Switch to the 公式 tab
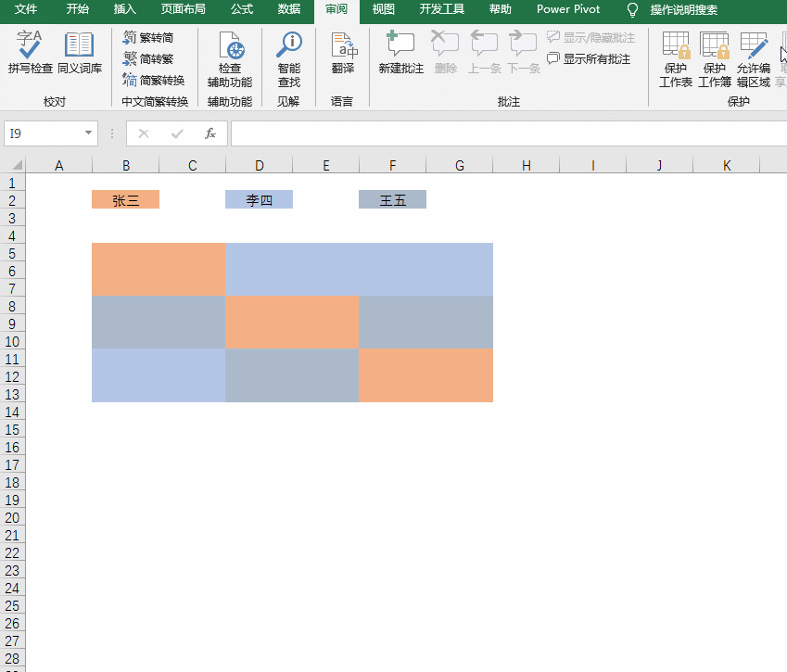Screen dimensions: 787x672 coord(241,9)
